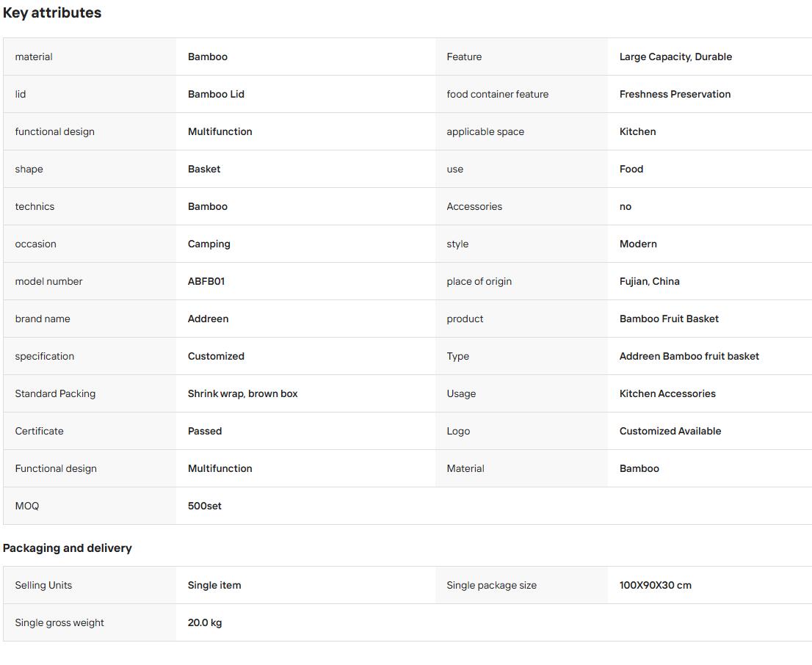Image resolution: width=812 pixels, height=665 pixels.
Task: Select the Camping occasion value
Action: tap(209, 244)
